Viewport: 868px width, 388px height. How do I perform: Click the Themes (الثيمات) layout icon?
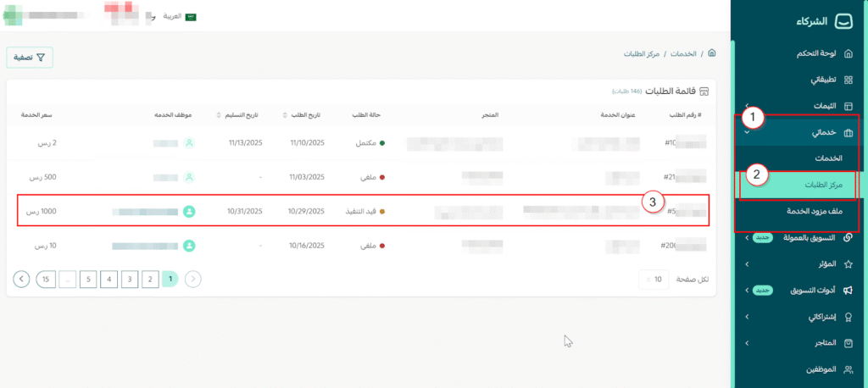pos(848,106)
